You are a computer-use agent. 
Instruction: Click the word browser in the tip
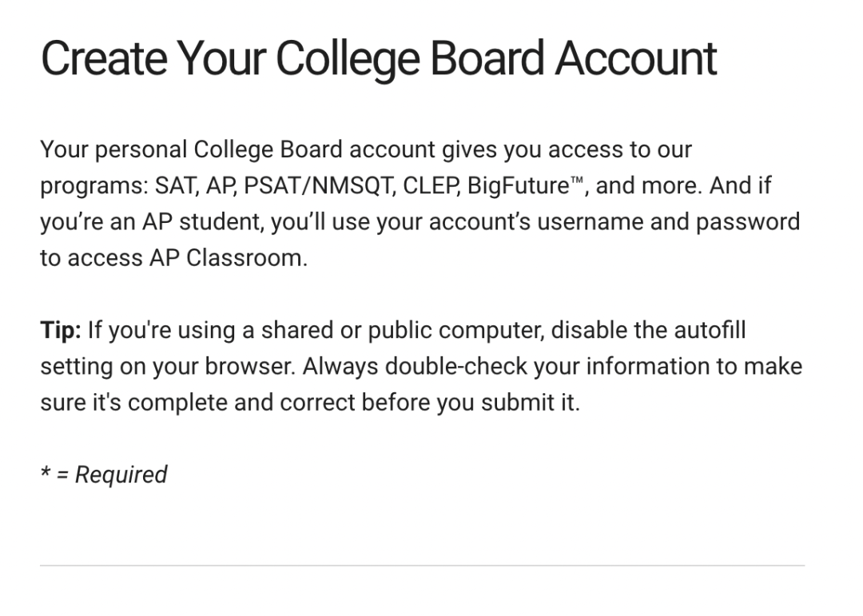(249, 367)
